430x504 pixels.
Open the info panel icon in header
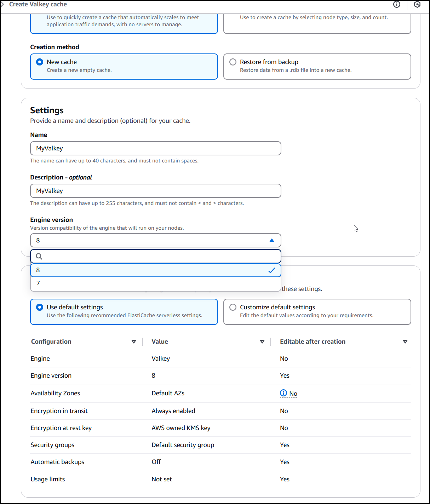[x=397, y=4]
